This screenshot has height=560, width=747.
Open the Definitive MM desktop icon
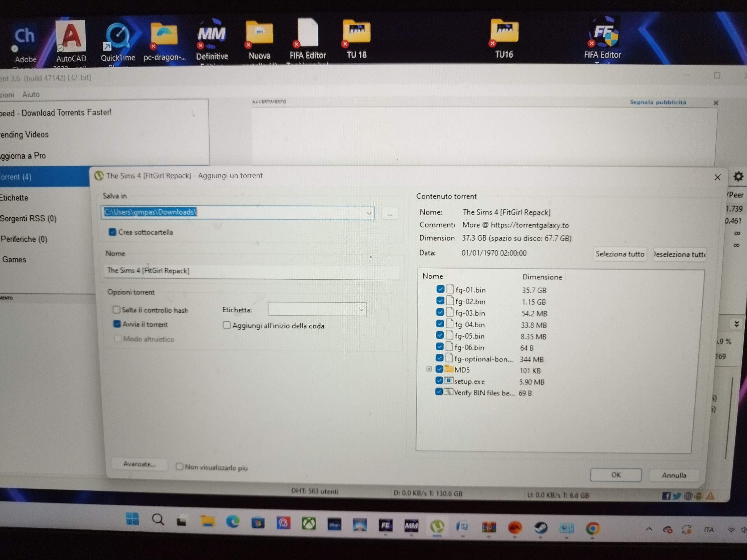[x=212, y=41]
